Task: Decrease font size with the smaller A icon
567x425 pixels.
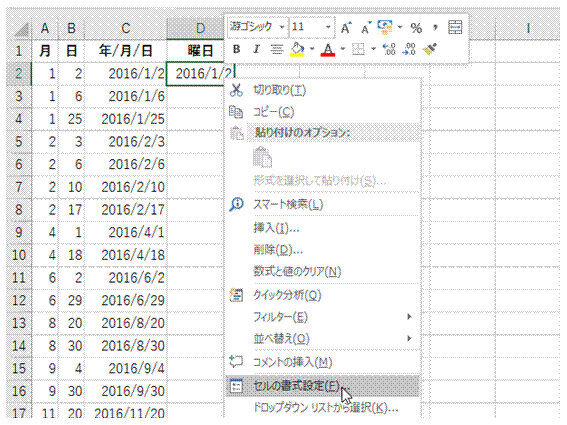Action: point(366,27)
